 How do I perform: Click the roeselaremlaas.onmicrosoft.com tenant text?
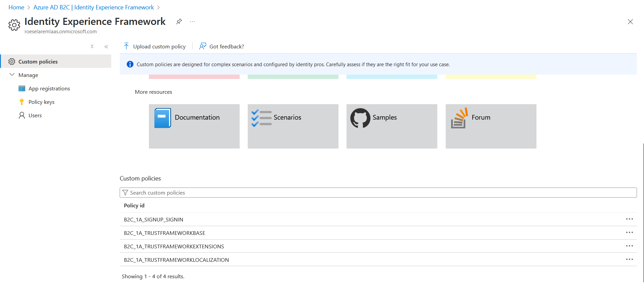click(x=61, y=32)
